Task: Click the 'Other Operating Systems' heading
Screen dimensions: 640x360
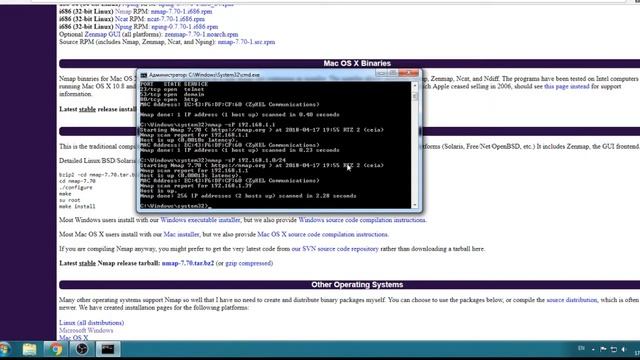Action: tap(357, 284)
